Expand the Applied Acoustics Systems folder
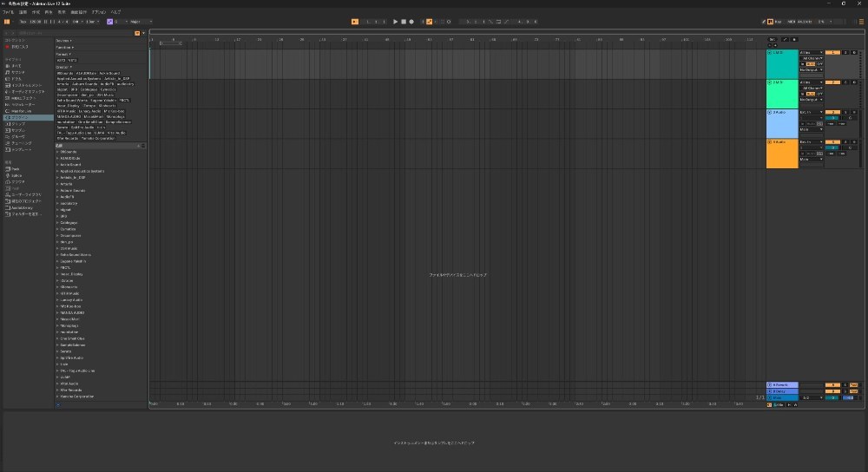This screenshot has width=868, height=472. click(57, 171)
